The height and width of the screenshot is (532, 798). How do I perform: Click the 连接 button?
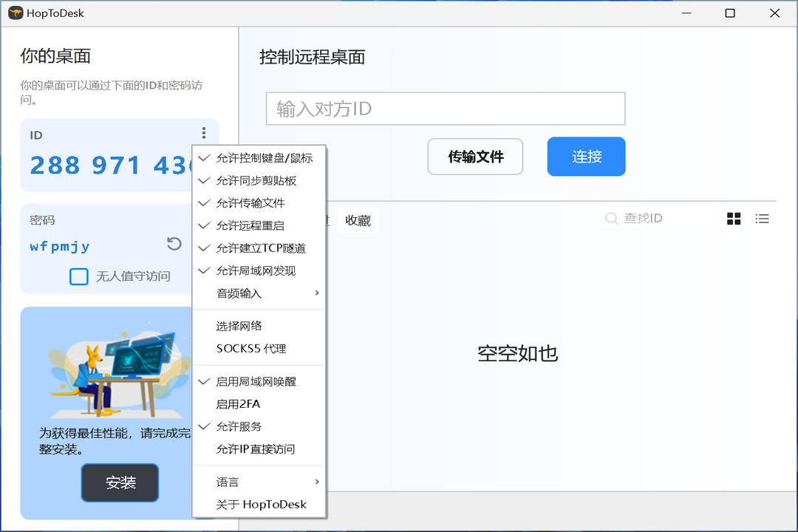coord(586,156)
